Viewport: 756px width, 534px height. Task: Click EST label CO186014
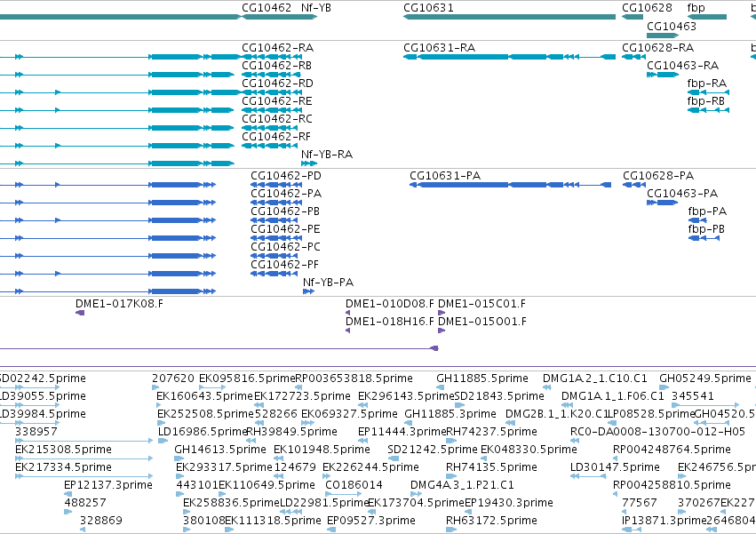point(354,485)
